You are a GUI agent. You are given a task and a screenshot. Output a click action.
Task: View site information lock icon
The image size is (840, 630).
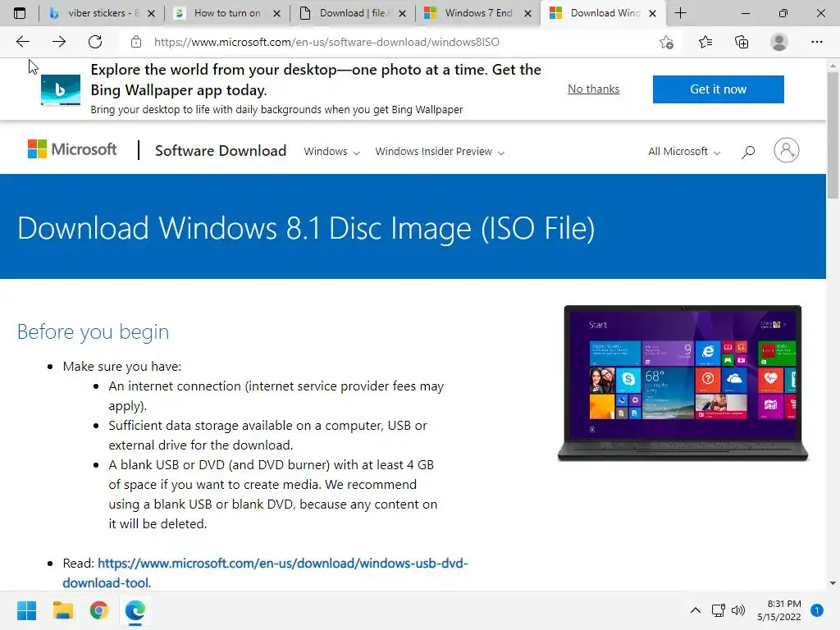pyautogui.click(x=136, y=42)
